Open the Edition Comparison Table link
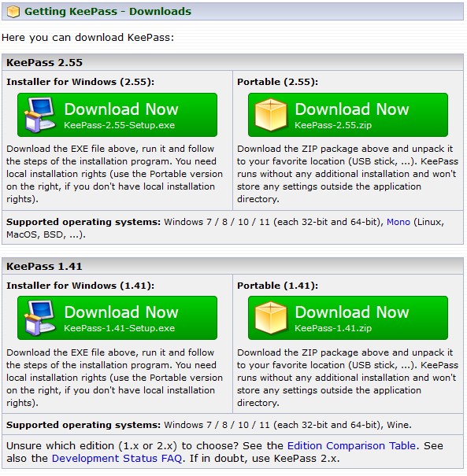Screen dimensions: 467x476 pos(351,445)
